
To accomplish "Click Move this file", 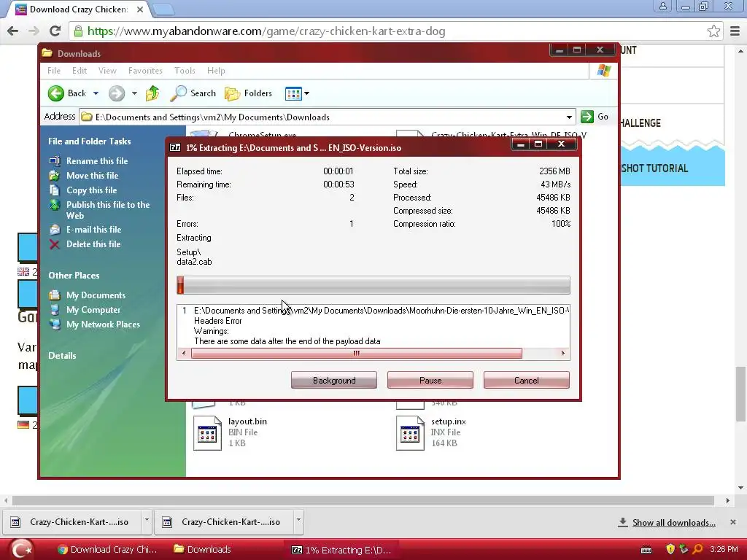I will [93, 176].
